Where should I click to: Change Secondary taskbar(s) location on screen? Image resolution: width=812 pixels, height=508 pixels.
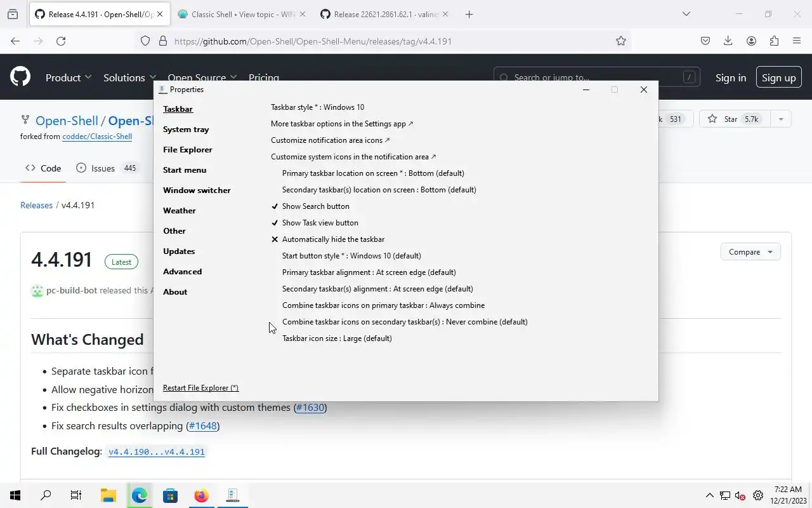click(379, 190)
